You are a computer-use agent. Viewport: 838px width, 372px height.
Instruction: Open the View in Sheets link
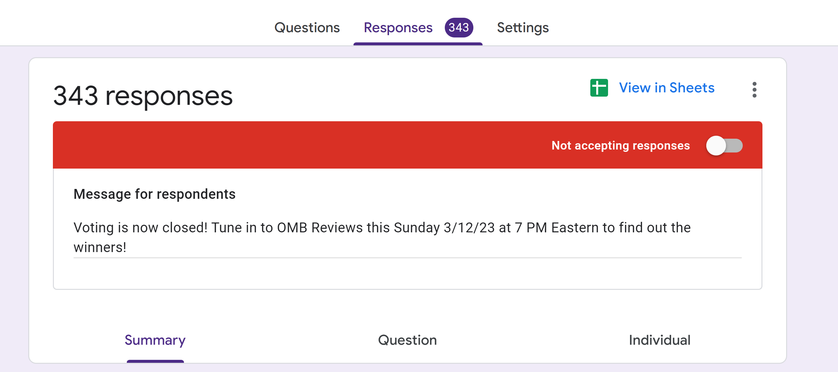click(666, 88)
